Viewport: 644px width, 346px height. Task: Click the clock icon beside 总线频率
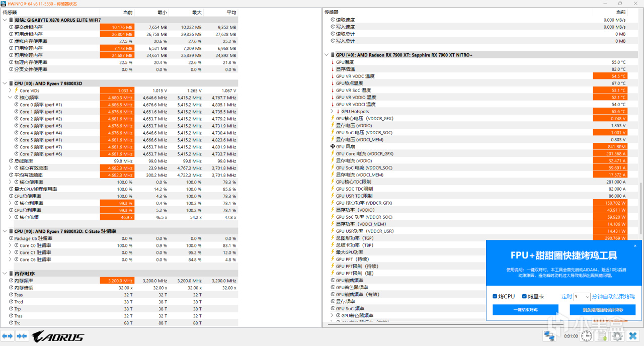click(11, 161)
